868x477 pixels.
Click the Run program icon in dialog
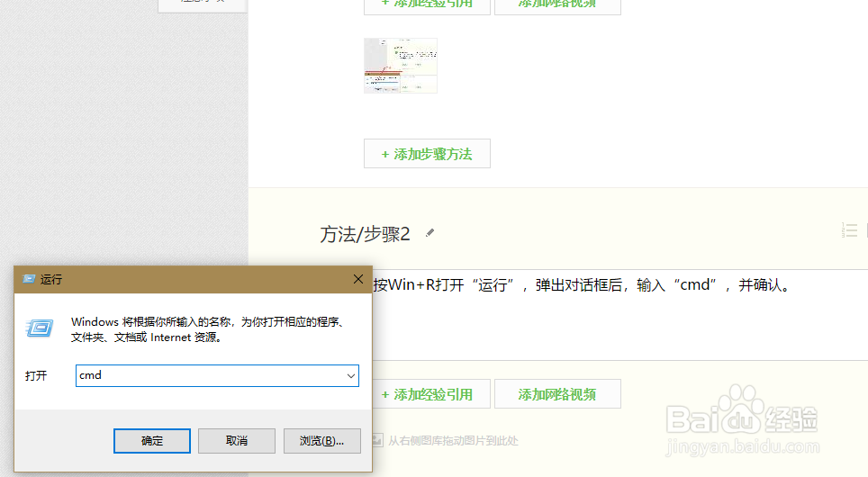tap(40, 328)
